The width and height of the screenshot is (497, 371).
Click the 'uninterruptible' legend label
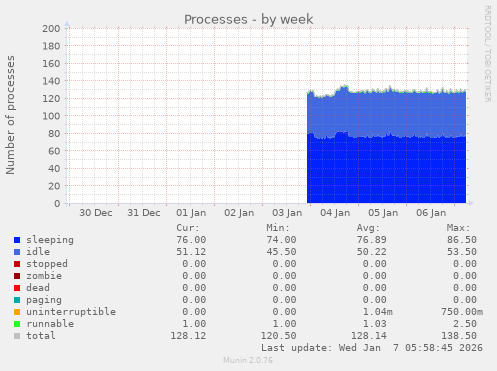coord(71,312)
